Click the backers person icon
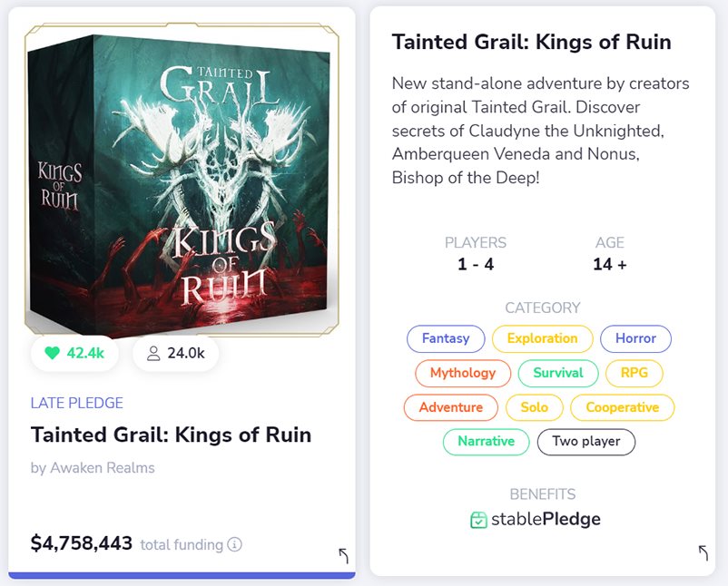Screen dimensions: 728x586 click(153, 353)
